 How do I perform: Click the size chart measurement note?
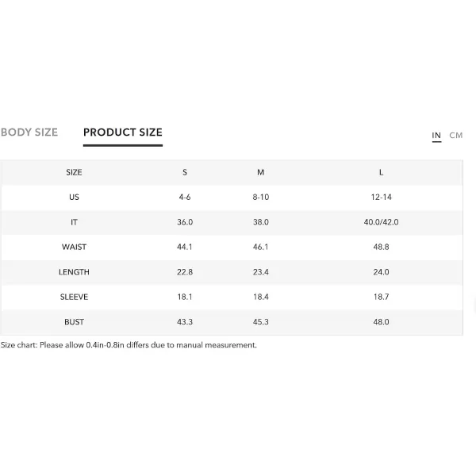click(x=129, y=345)
